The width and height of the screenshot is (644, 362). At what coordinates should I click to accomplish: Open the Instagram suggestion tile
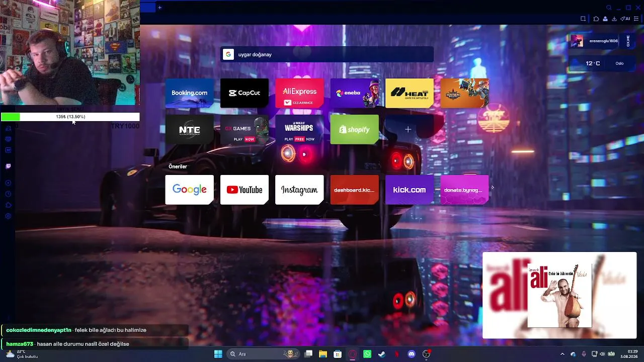click(x=299, y=190)
